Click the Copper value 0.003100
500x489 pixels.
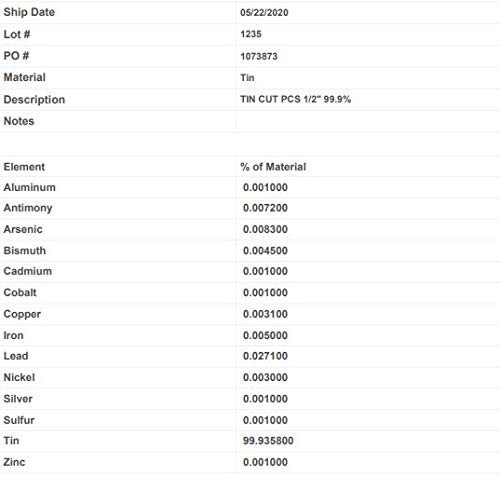pos(265,314)
